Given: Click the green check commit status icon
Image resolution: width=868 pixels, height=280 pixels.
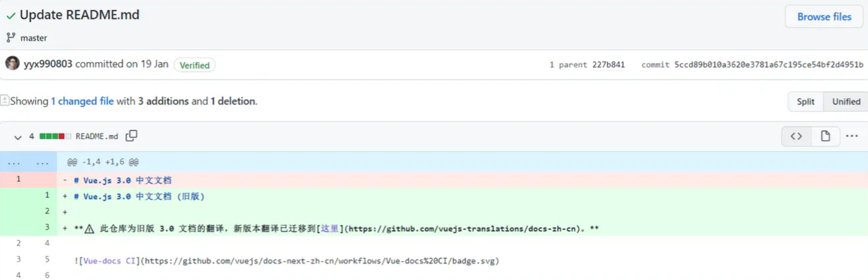Looking at the screenshot, I should [x=11, y=16].
